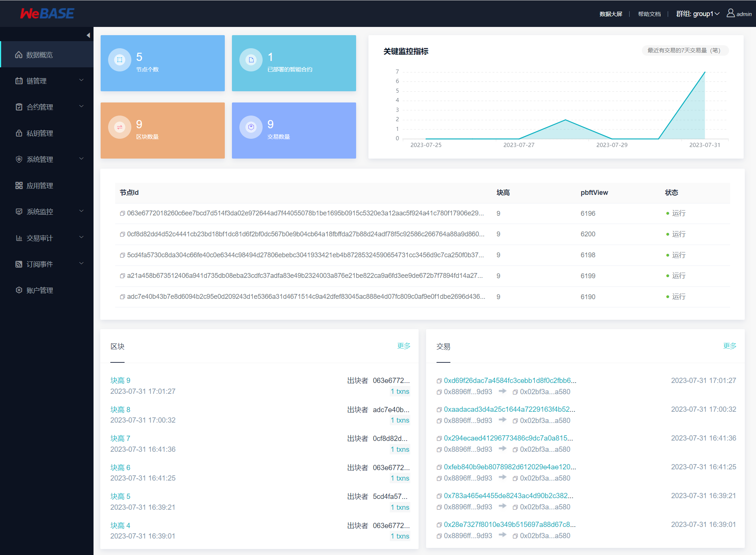Viewport: 756px width, 555px height.
Task: Open 数据大屏 in the top bar
Action: [610, 14]
